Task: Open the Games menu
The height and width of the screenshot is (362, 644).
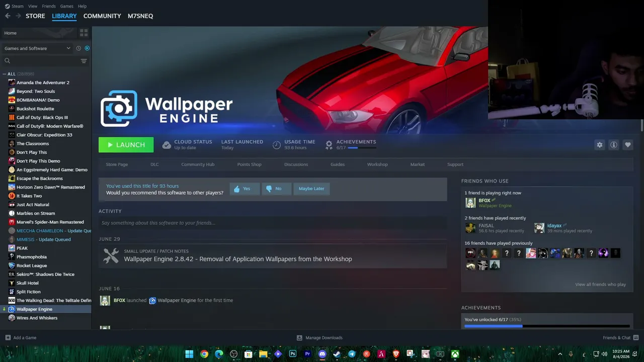Action: (x=67, y=6)
